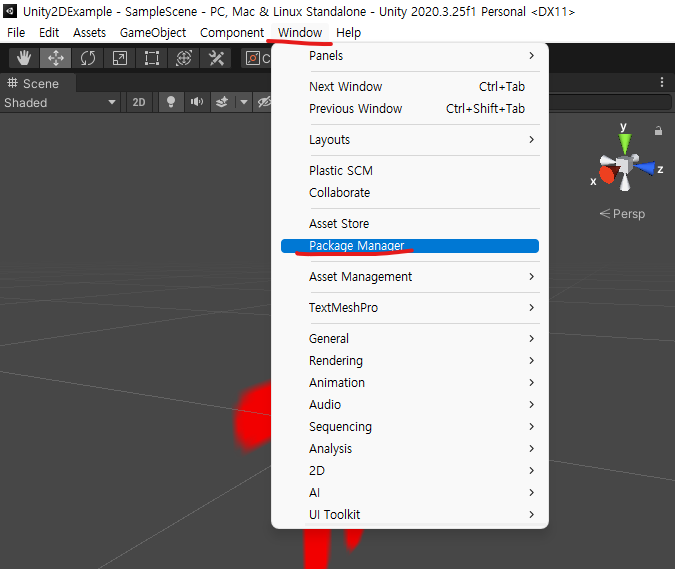Expand Rendering submenu

410,360
